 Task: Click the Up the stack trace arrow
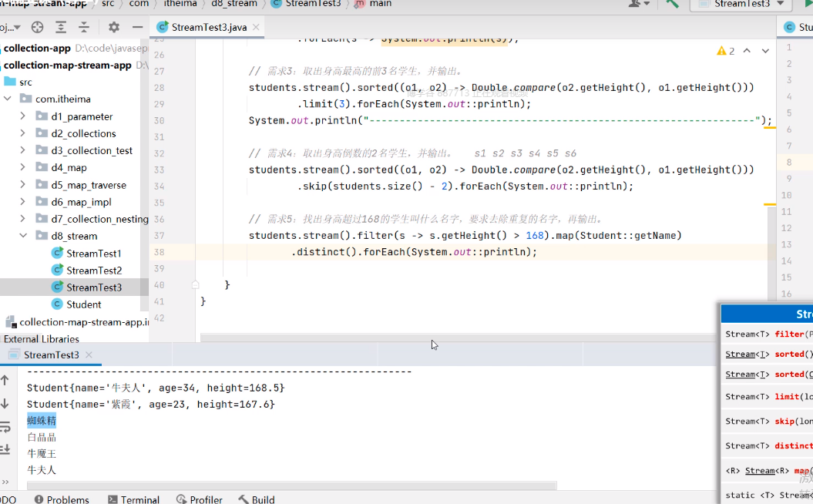click(5, 381)
